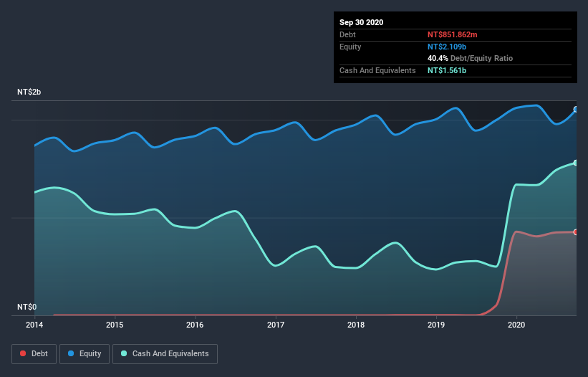Click the Cash And Equivalents endpoint marker
This screenshot has height=377, width=588.
[576, 163]
